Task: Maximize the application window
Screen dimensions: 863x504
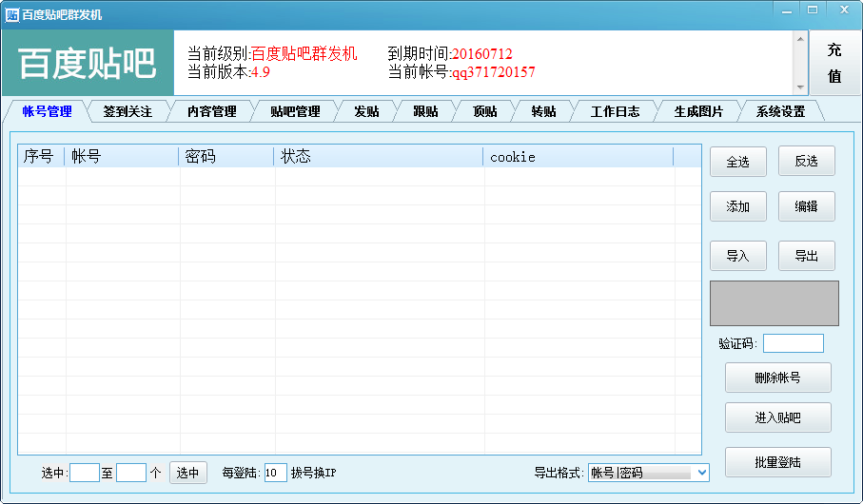Action: coord(813,10)
